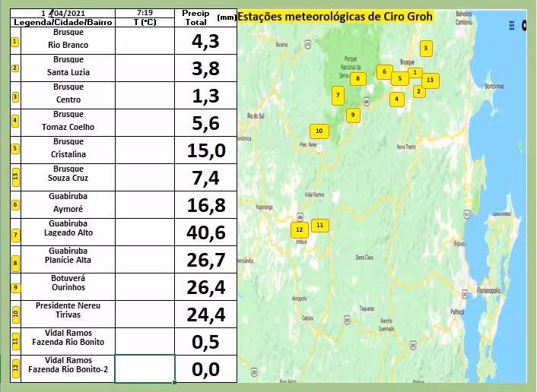Select yellow marker 13 on the map

[x=430, y=80]
